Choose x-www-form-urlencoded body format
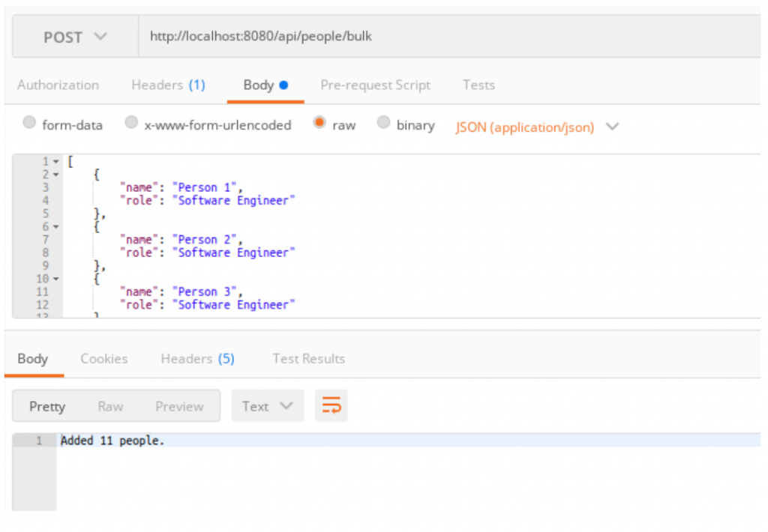 coord(131,124)
